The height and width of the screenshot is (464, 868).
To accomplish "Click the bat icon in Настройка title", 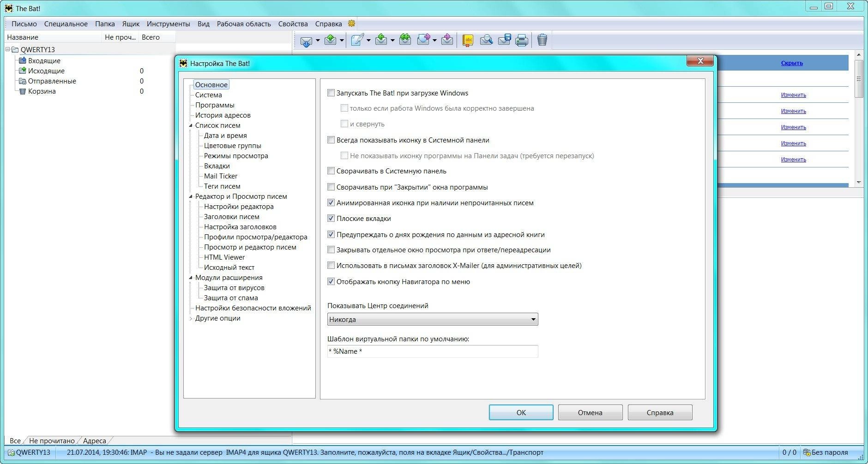I will pos(184,63).
